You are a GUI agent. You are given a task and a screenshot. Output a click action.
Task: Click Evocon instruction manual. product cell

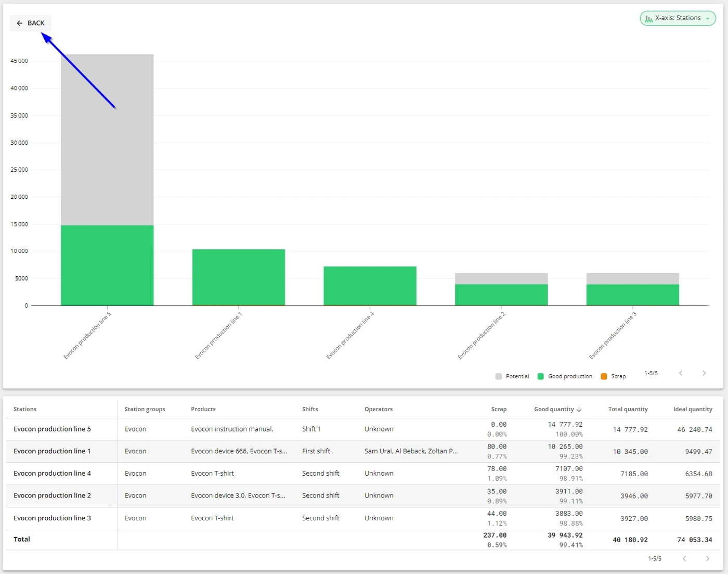[x=232, y=429]
